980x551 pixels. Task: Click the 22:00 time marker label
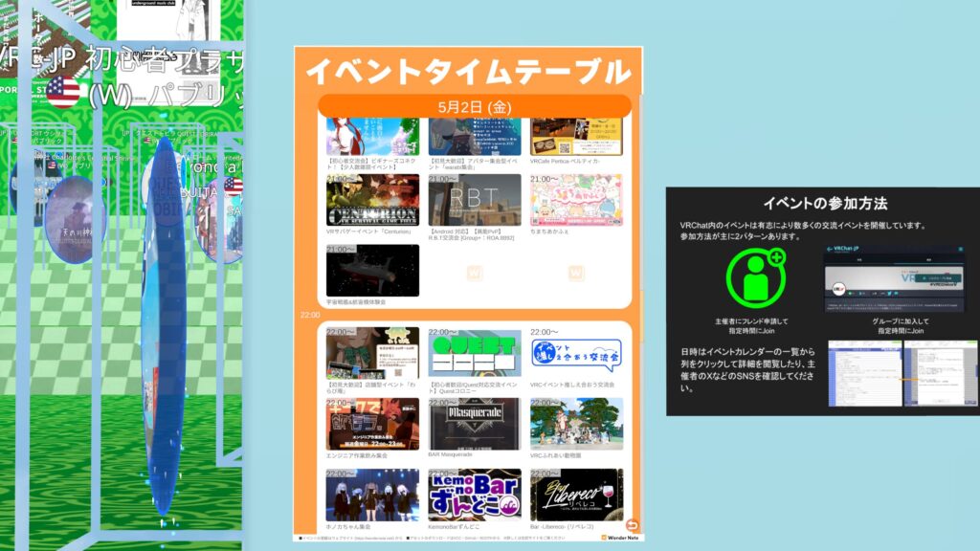click(x=309, y=315)
